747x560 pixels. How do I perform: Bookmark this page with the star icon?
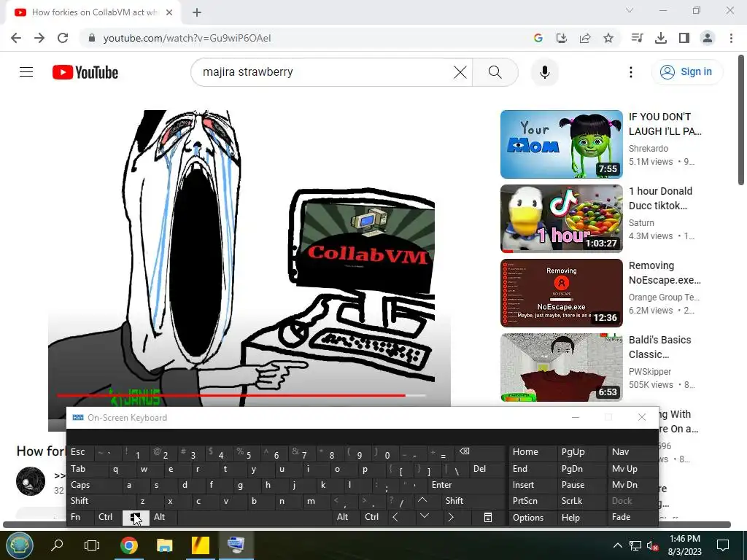pyautogui.click(x=608, y=38)
